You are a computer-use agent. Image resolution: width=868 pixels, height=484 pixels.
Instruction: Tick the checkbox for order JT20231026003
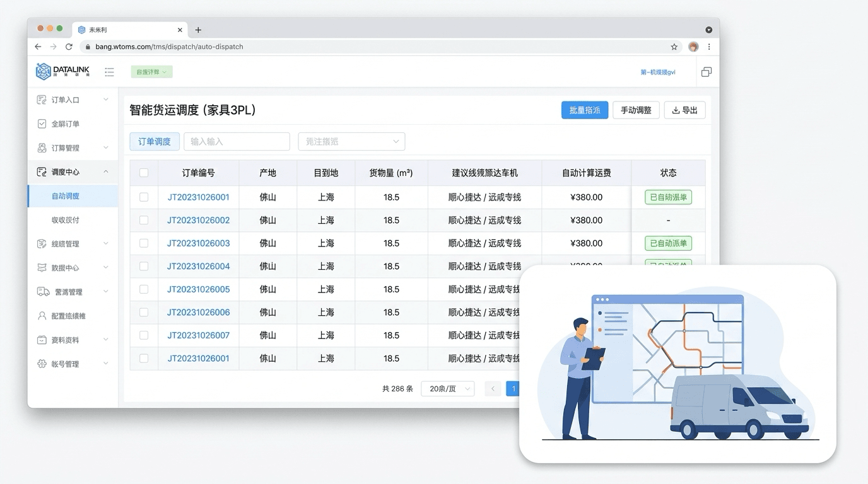point(144,243)
